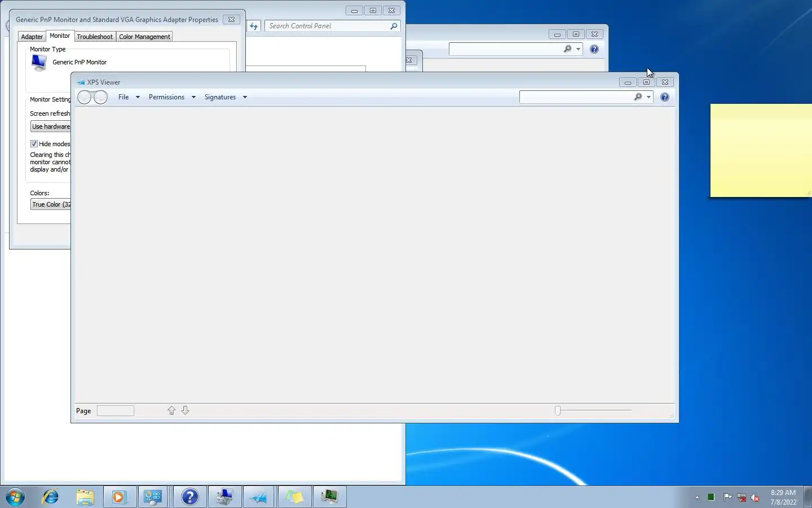Click the Show desktop button

coord(807,497)
